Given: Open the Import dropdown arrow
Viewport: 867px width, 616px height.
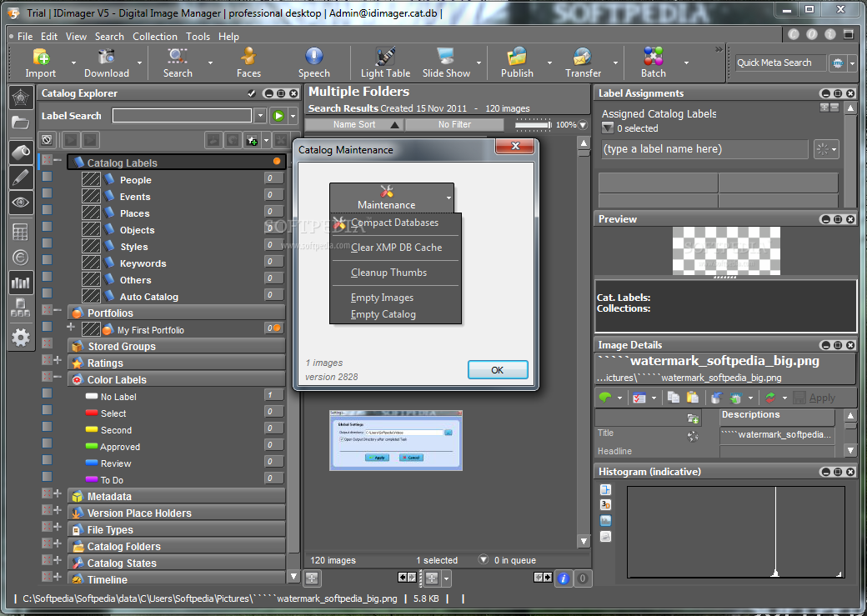Looking at the screenshot, I should pos(74,63).
